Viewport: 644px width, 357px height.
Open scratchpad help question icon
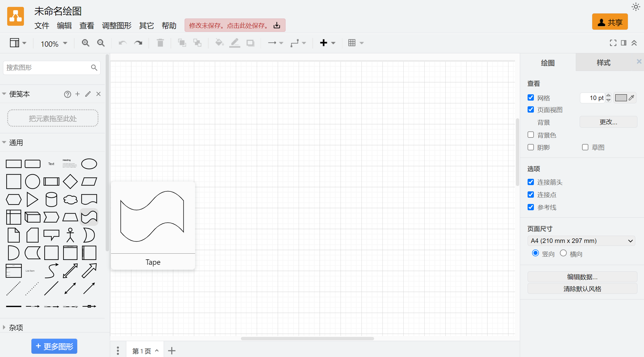click(68, 94)
